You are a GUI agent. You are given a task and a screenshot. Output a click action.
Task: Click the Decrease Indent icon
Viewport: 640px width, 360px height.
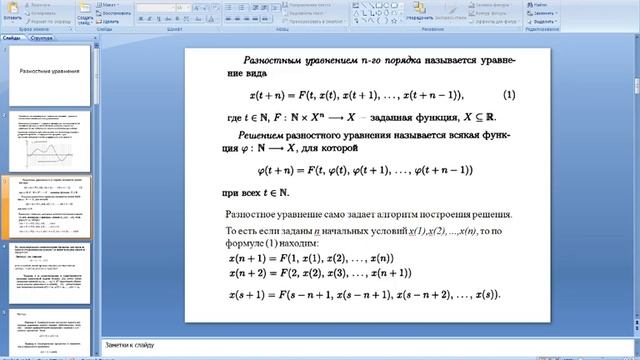click(255, 8)
